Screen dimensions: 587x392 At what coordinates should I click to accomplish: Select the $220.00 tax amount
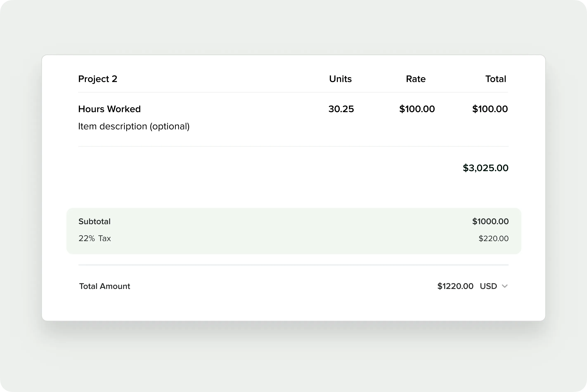(x=493, y=238)
